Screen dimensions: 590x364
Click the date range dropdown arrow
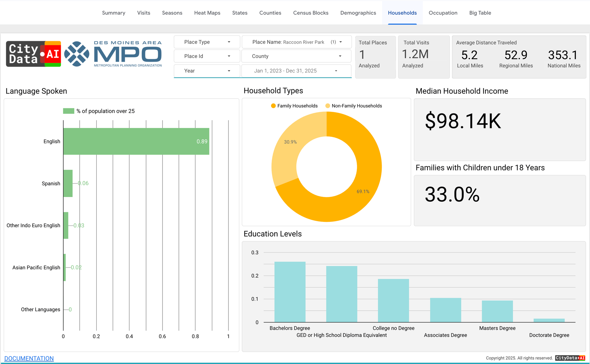(336, 71)
